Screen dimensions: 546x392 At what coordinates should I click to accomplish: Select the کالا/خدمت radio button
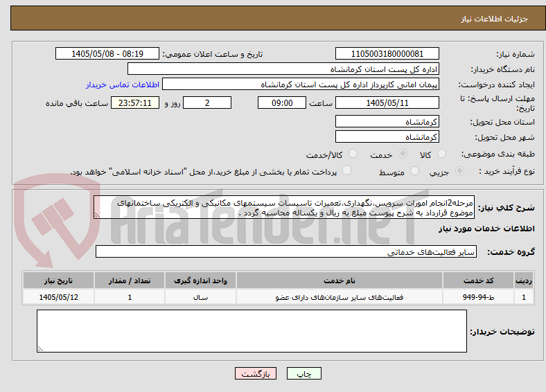(x=353, y=154)
